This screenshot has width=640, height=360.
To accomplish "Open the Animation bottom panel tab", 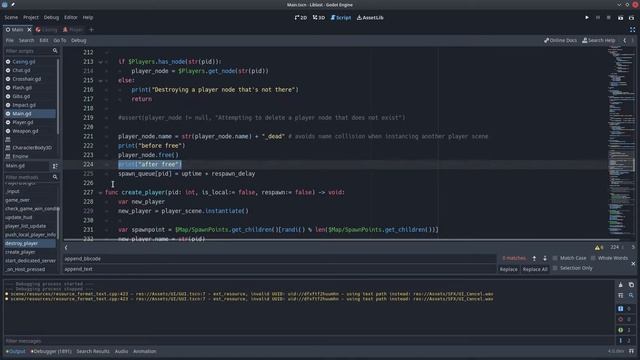I will point(144,351).
